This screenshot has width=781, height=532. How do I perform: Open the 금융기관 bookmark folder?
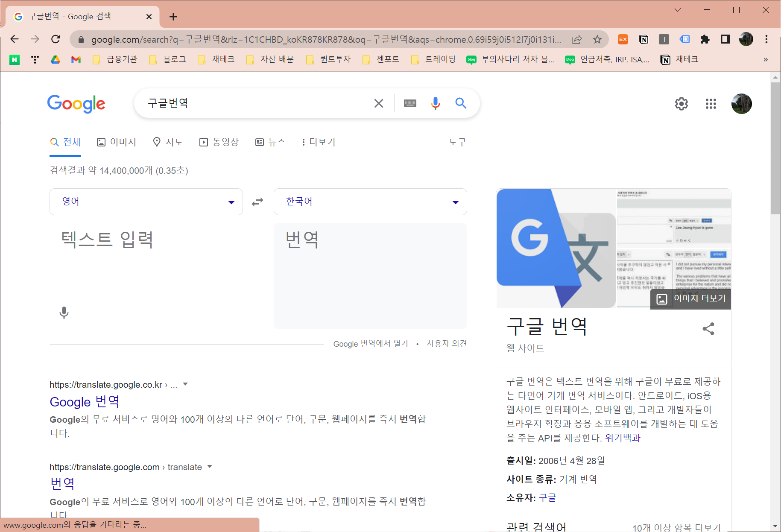click(115, 59)
